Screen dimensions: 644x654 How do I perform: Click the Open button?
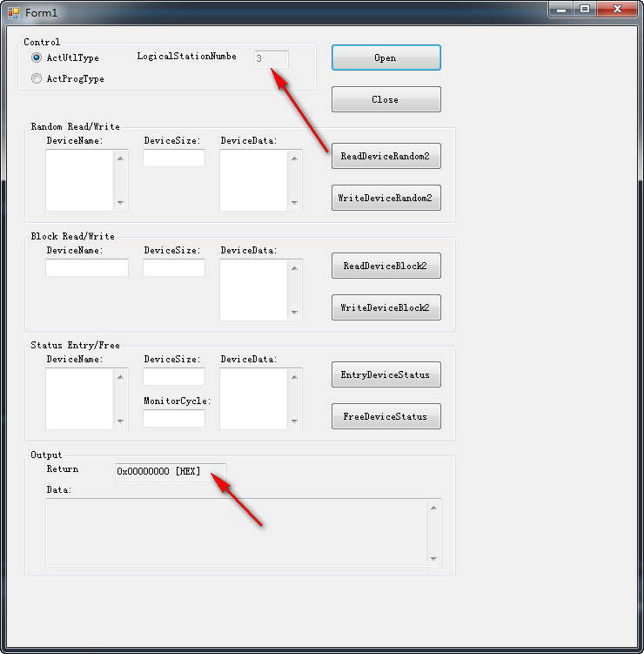pos(386,57)
